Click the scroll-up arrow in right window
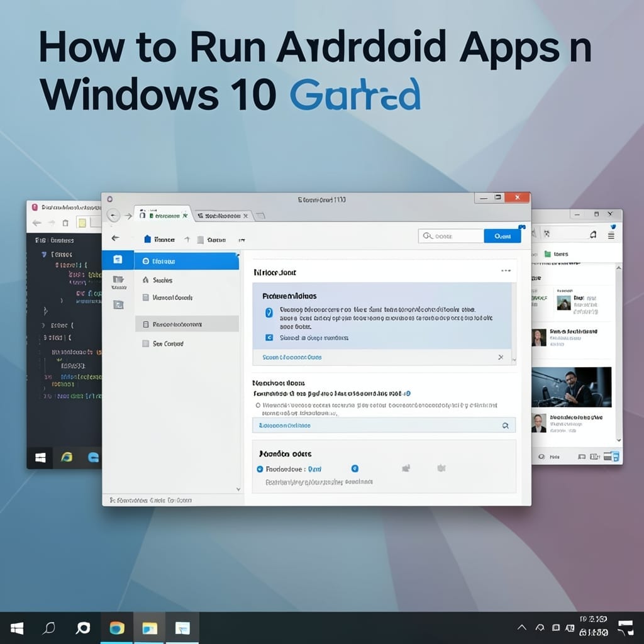 pyautogui.click(x=619, y=268)
